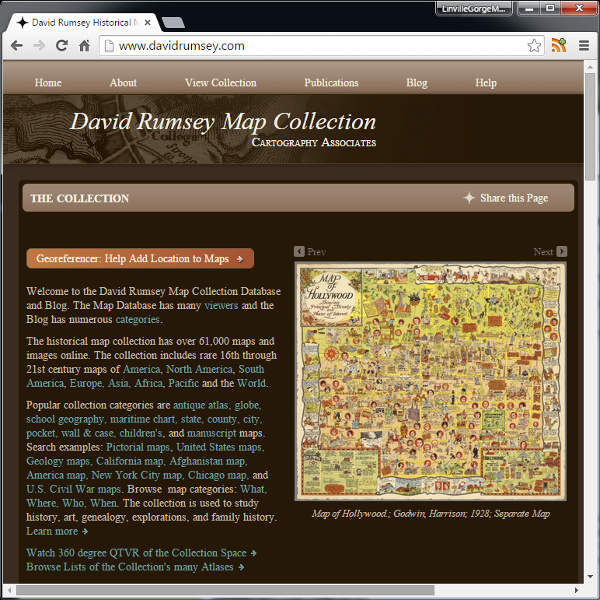The width and height of the screenshot is (600, 600).
Task: Open the maritime chart link
Action: 142,419
